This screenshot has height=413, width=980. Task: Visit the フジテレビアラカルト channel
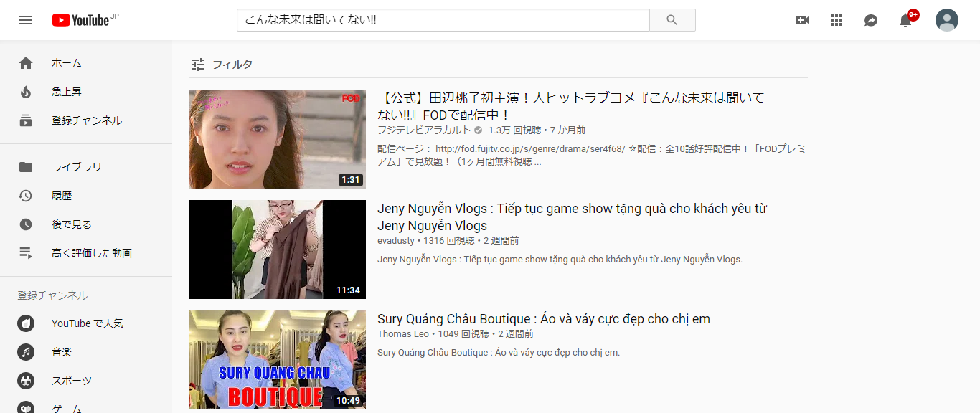click(424, 130)
